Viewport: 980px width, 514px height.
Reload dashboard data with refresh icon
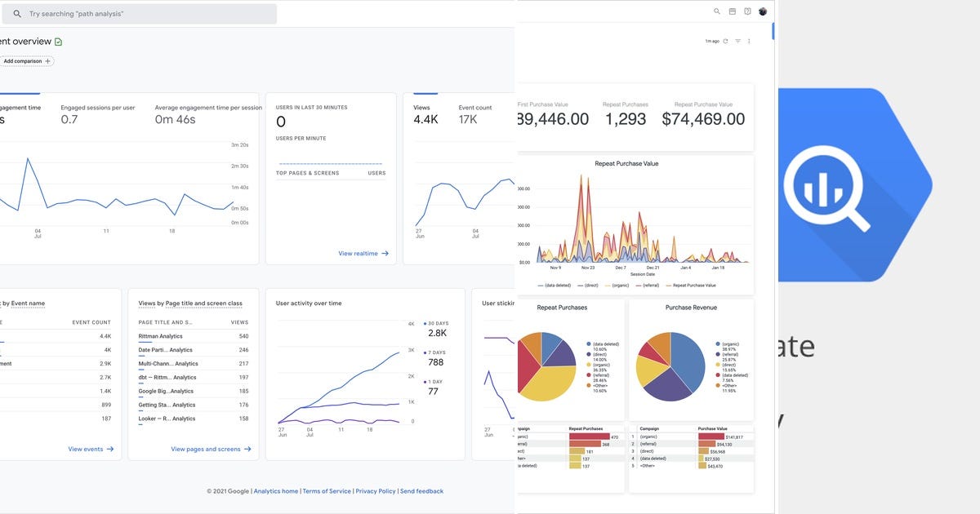[725, 41]
